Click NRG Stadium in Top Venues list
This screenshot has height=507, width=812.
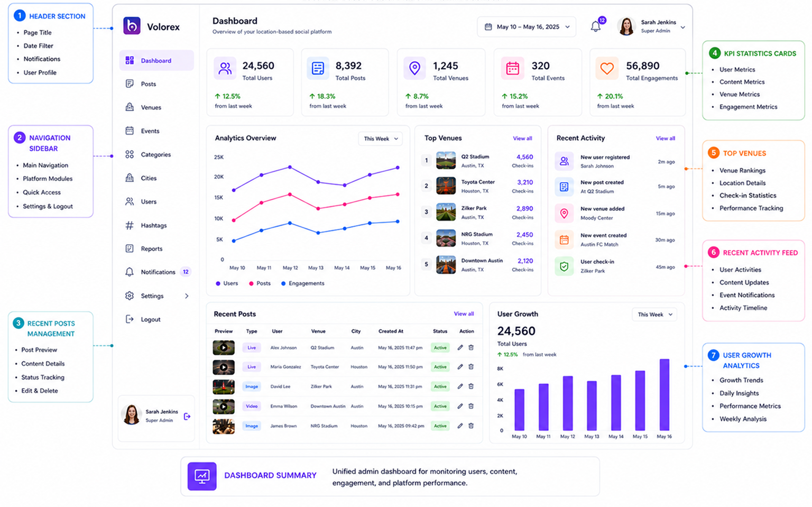click(477, 234)
